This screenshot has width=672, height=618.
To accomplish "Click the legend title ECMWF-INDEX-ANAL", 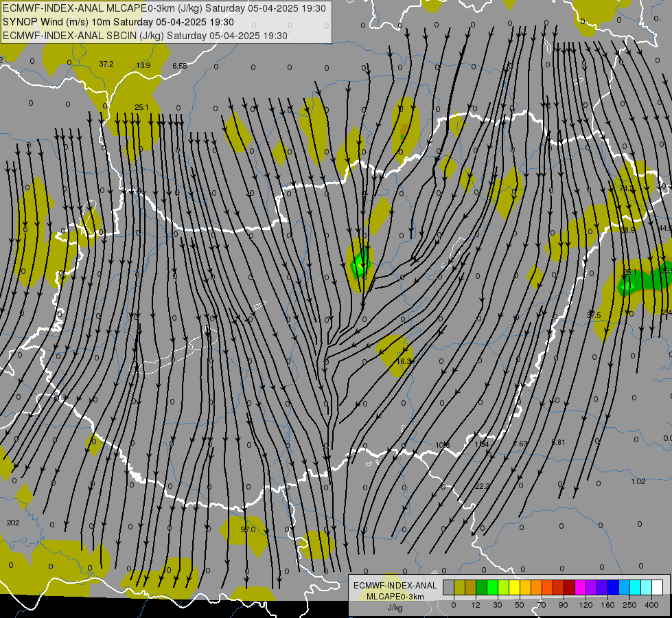I will coord(395,586).
